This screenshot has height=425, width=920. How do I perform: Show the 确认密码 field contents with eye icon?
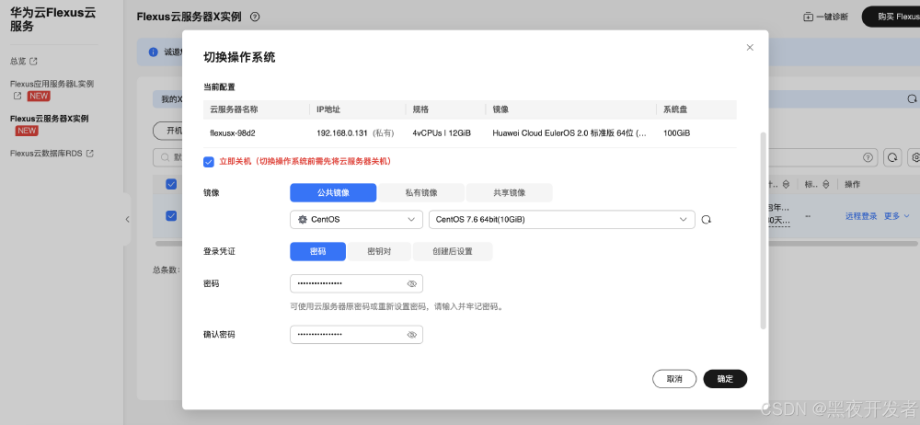tap(412, 335)
